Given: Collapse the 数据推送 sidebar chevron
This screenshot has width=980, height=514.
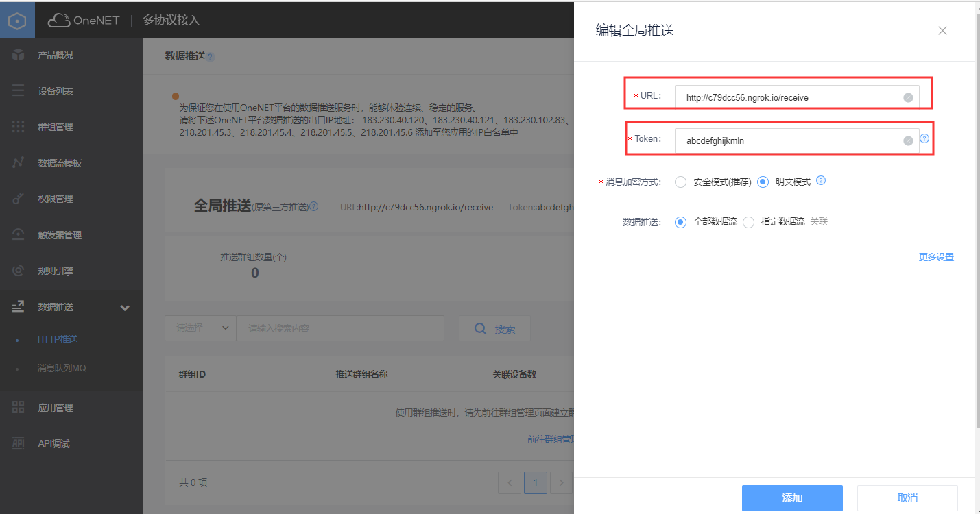Looking at the screenshot, I should (125, 308).
